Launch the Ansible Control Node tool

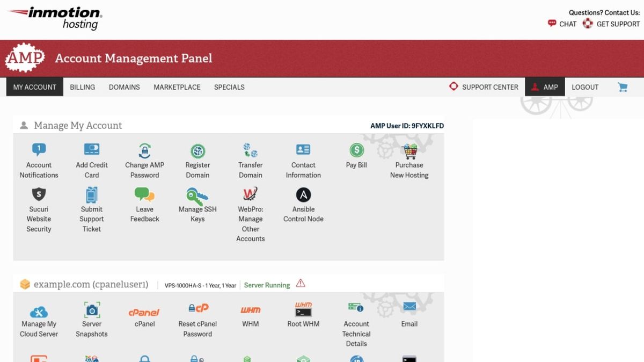point(303,193)
